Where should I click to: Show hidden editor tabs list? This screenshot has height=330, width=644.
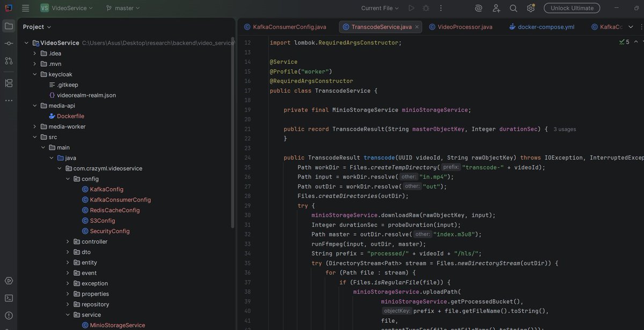pos(630,27)
